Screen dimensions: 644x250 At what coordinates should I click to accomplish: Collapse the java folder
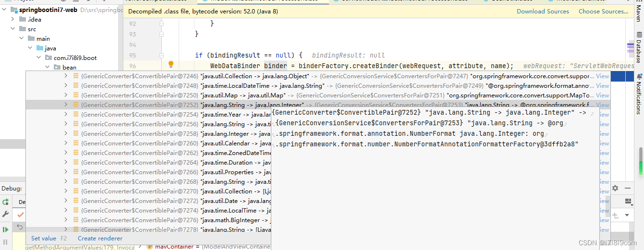(31, 48)
